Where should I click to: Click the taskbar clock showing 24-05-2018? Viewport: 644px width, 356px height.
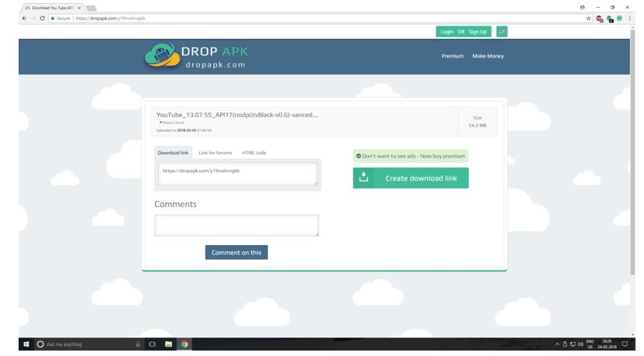click(x=607, y=344)
